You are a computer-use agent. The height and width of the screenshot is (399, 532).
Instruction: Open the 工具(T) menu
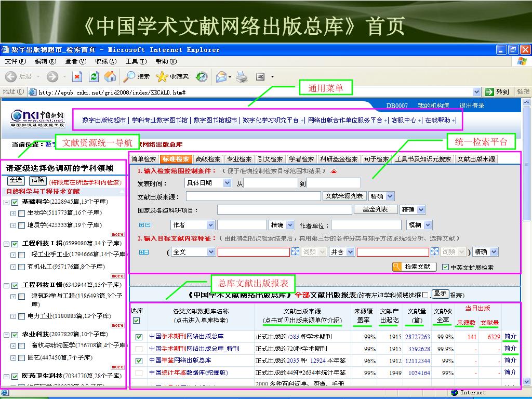click(136, 61)
